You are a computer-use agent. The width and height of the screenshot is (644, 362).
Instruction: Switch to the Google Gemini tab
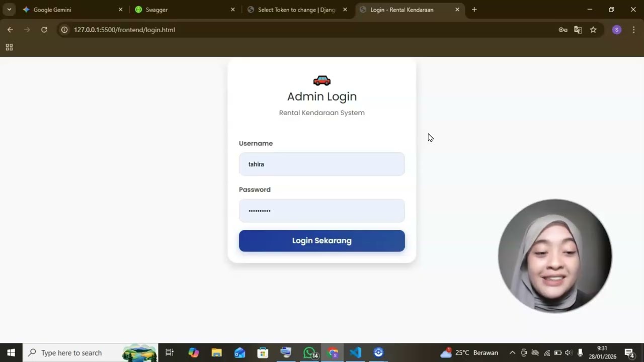click(70, 10)
